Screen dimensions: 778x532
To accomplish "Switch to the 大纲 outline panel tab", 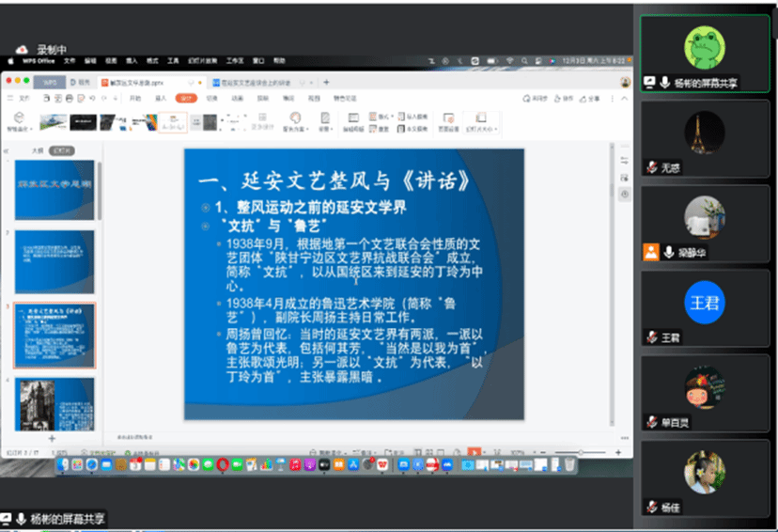I will 38,149.
